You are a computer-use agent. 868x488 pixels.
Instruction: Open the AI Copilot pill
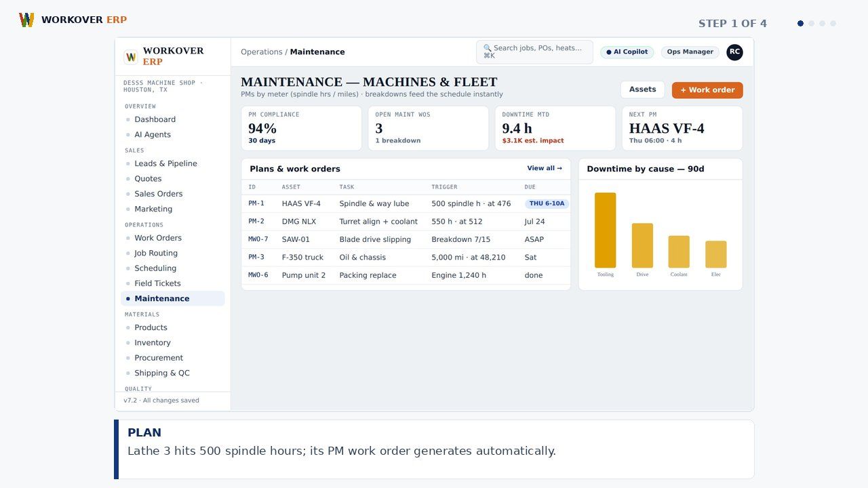pos(627,52)
